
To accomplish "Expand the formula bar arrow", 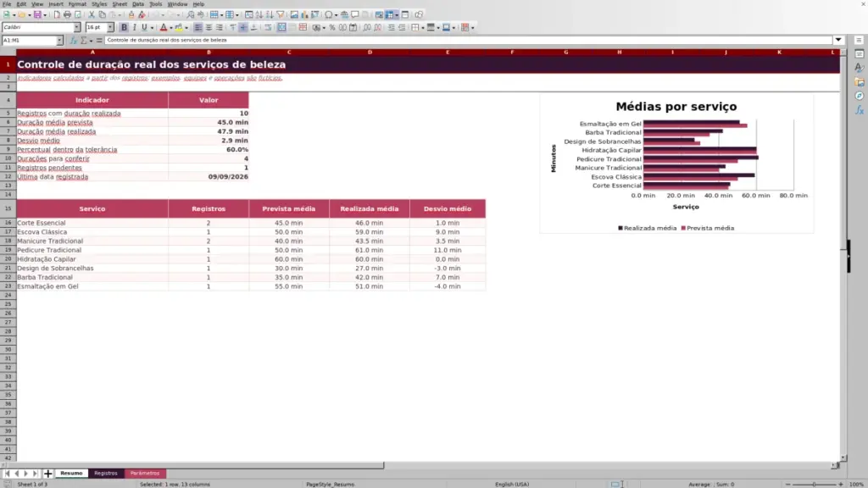I will click(x=838, y=40).
